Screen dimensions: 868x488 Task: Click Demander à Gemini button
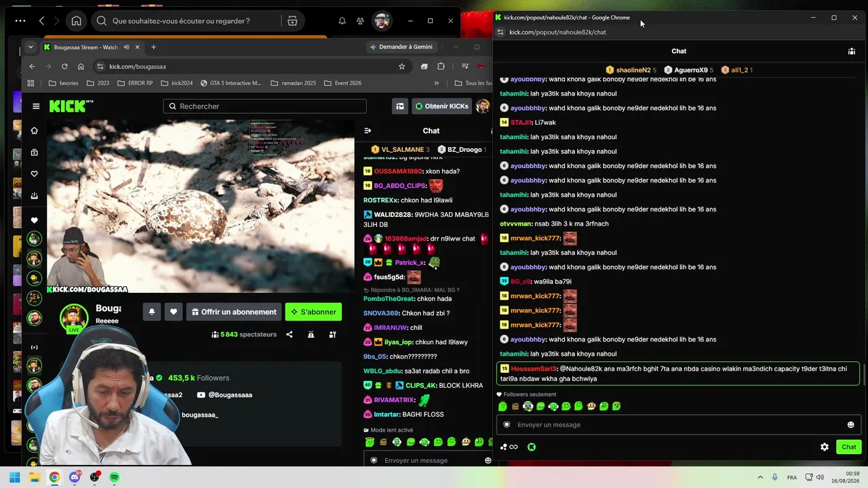click(x=401, y=47)
